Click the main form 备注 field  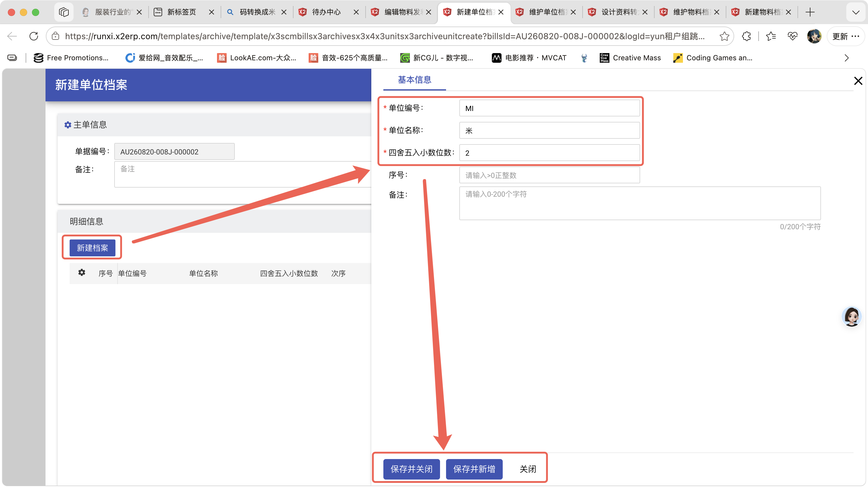(243, 174)
